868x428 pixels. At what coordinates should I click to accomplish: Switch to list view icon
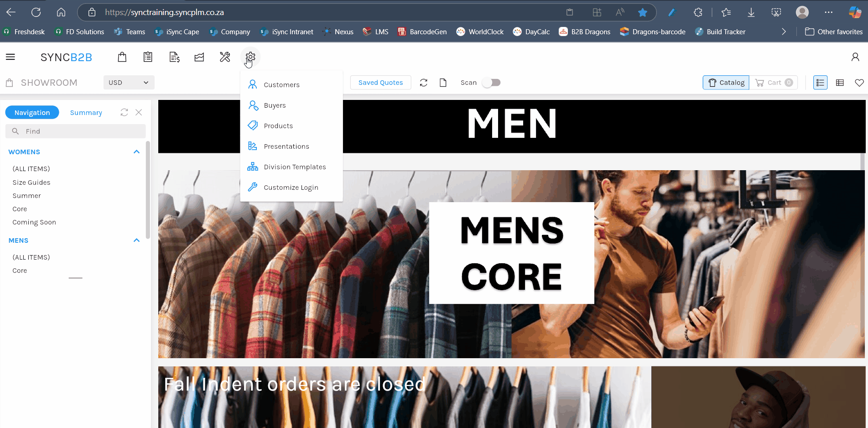(x=820, y=83)
